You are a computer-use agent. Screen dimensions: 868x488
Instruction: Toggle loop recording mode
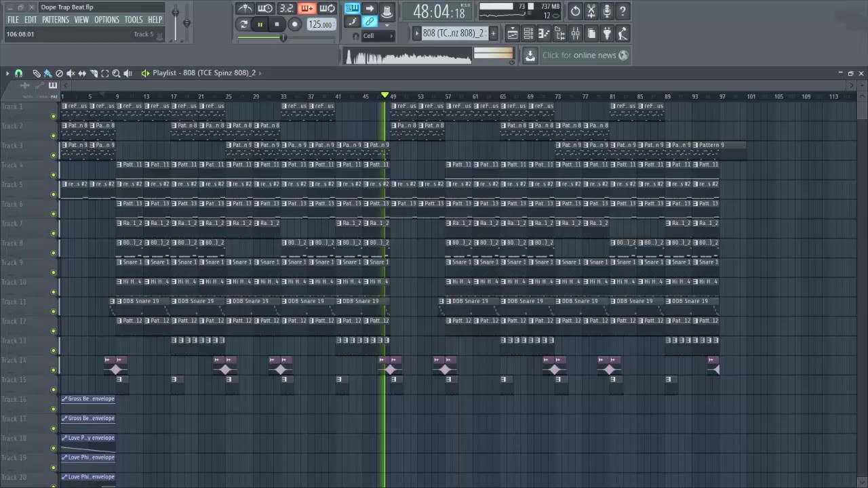click(x=328, y=9)
